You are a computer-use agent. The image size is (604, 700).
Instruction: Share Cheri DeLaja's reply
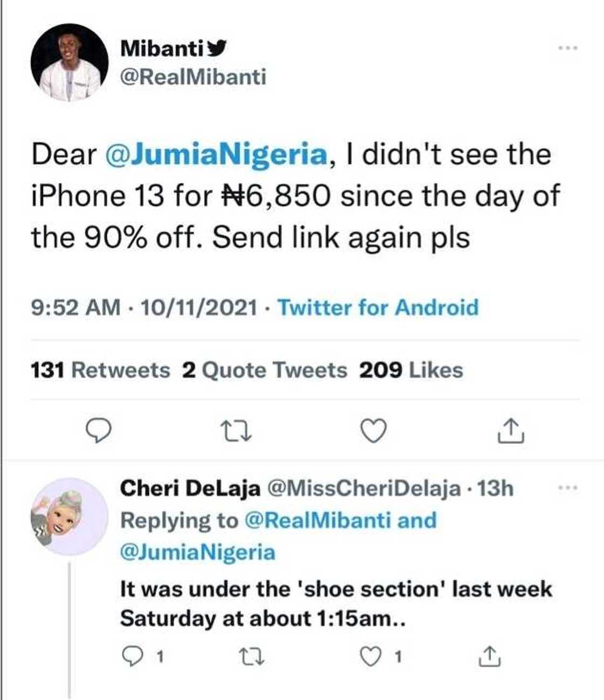click(490, 655)
